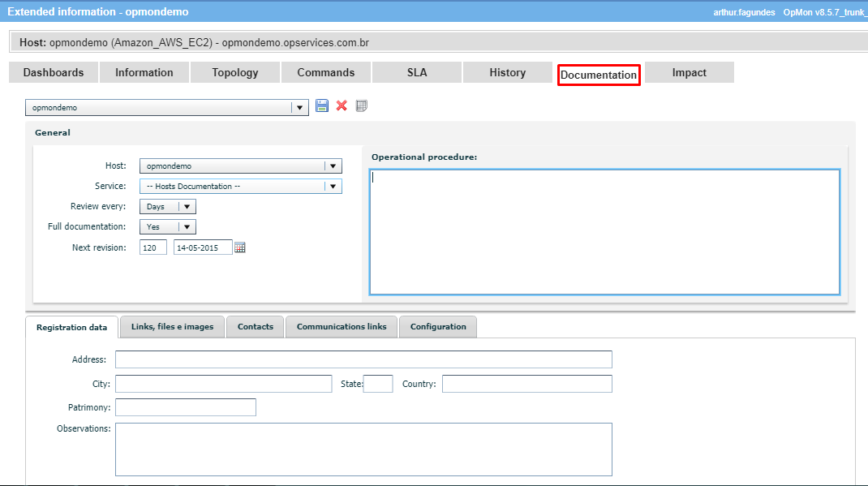Open the Communications links tab
Screen dimensions: 868x486
[x=342, y=327]
